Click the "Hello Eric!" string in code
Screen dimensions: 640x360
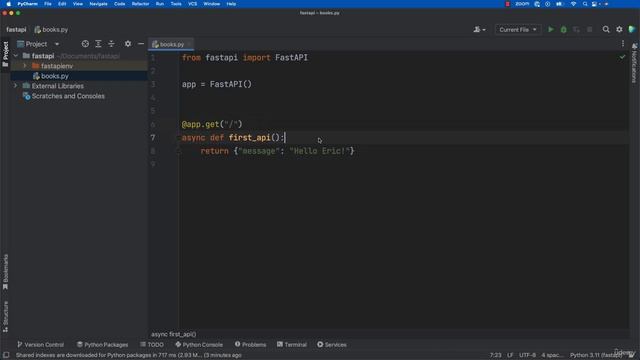point(320,151)
